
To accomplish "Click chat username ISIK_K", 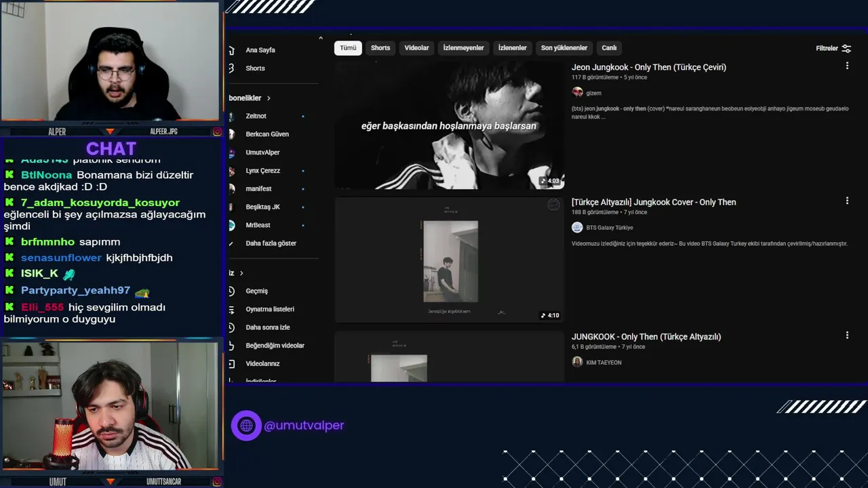I will [39, 274].
